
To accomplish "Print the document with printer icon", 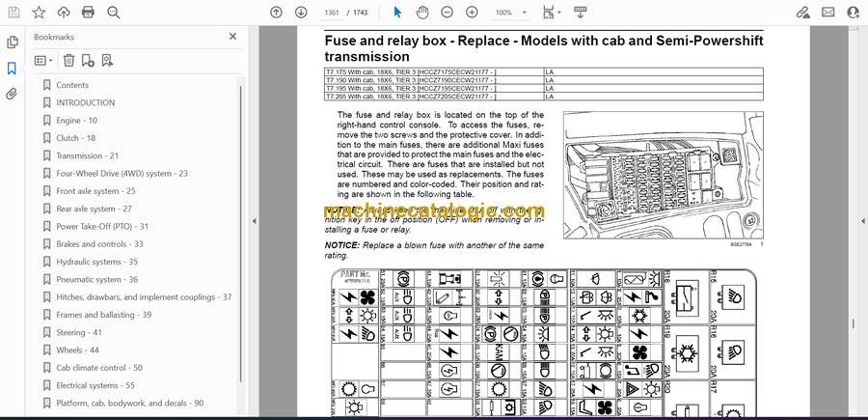I will pos(88,13).
